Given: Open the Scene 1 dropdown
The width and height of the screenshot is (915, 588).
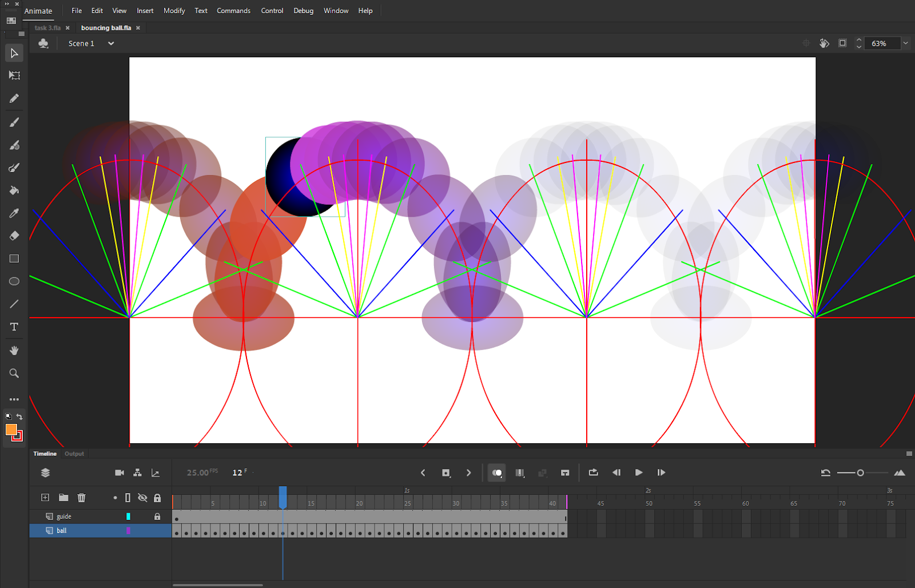Looking at the screenshot, I should [x=111, y=43].
